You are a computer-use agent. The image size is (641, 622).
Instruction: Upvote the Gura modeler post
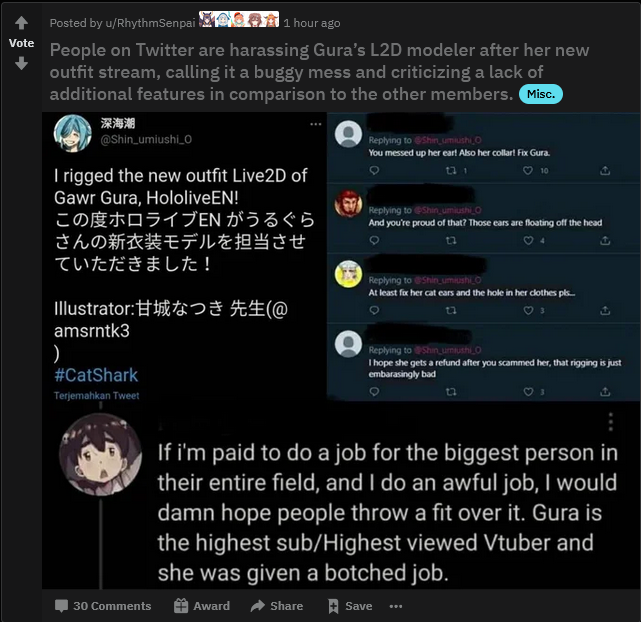21,23
